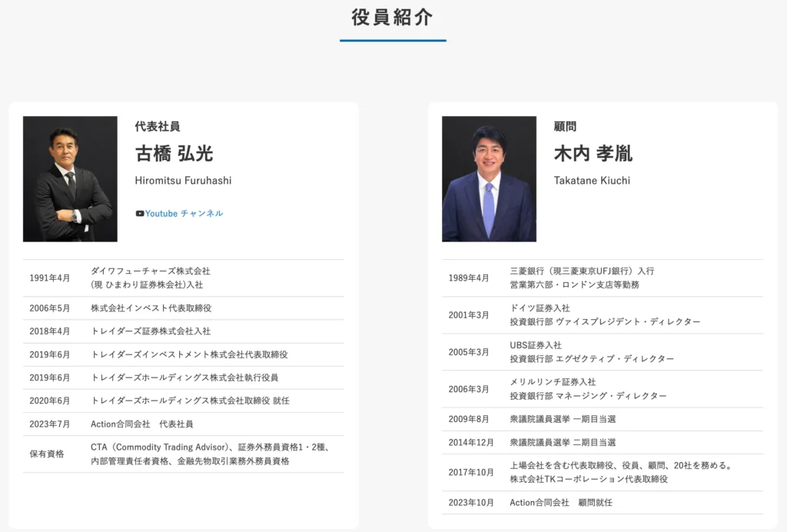Image resolution: width=787 pixels, height=532 pixels.
Task: Click the Hiromitsu Furuhashi romanized name
Action: coord(183,181)
